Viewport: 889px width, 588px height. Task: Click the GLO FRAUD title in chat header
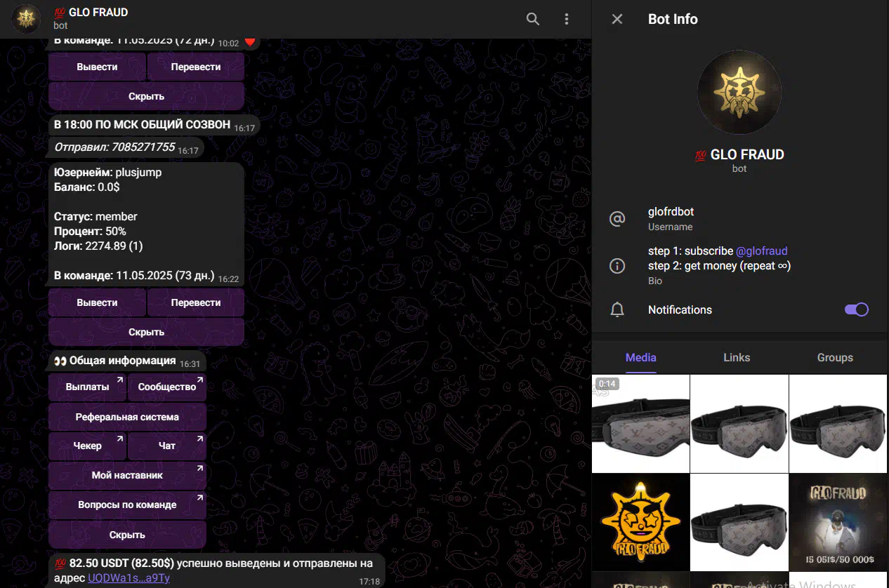click(98, 12)
